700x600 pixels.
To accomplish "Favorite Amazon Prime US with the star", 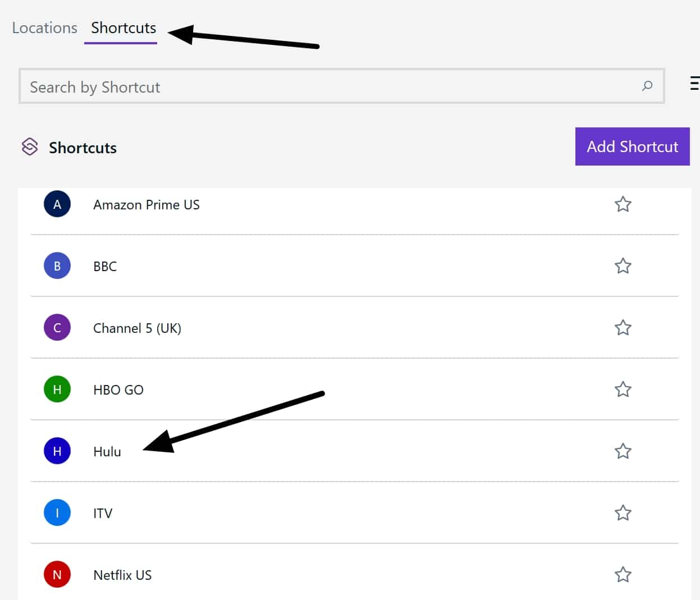I will pyautogui.click(x=623, y=204).
